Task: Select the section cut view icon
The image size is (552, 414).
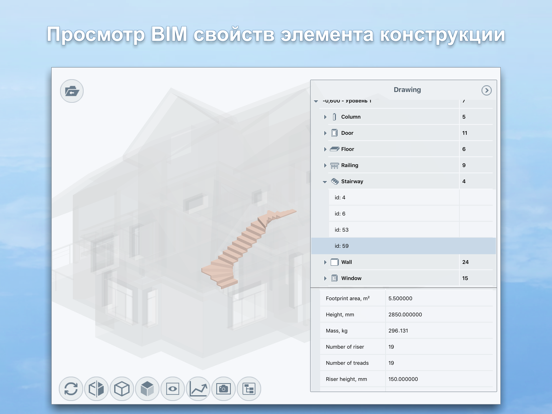Action: click(96, 389)
